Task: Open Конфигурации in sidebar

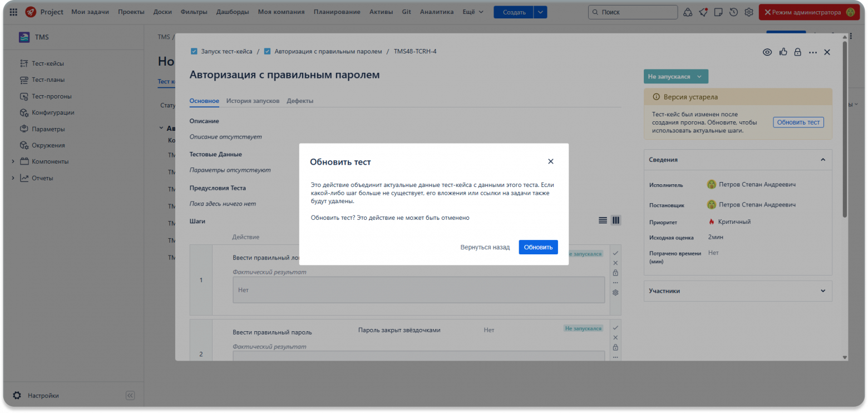Action: tap(53, 112)
